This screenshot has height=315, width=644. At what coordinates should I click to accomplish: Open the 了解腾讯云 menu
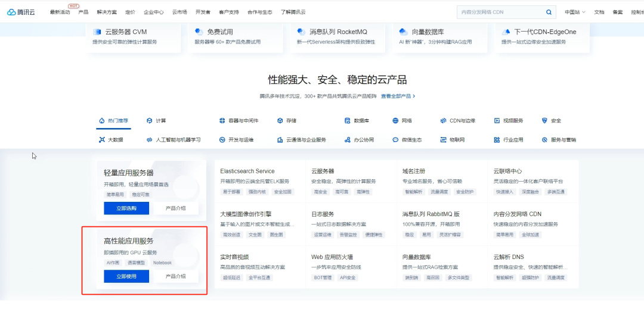293,13
